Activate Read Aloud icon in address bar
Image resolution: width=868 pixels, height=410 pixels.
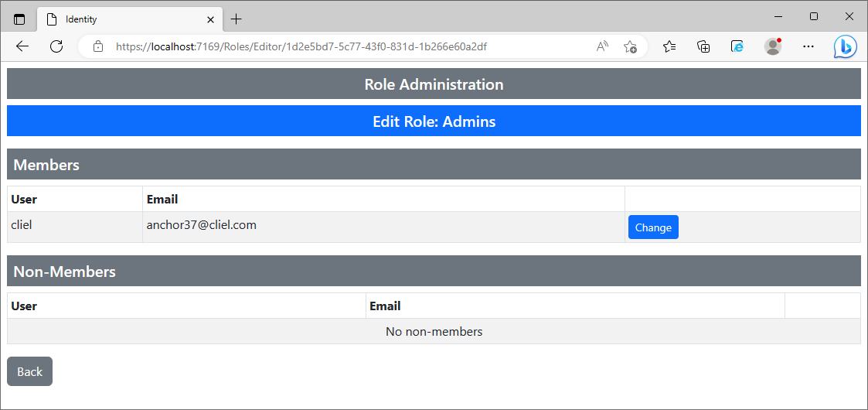(602, 46)
